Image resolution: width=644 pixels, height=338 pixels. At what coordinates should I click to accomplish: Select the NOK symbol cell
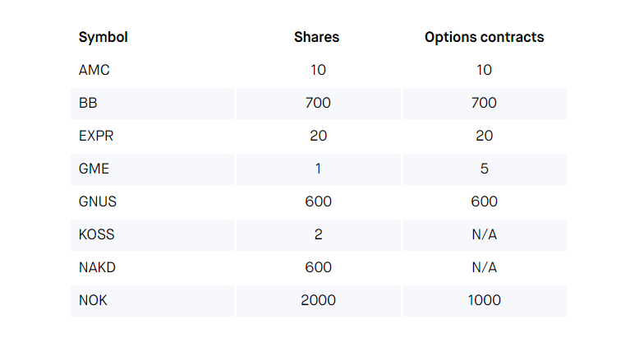pos(93,300)
